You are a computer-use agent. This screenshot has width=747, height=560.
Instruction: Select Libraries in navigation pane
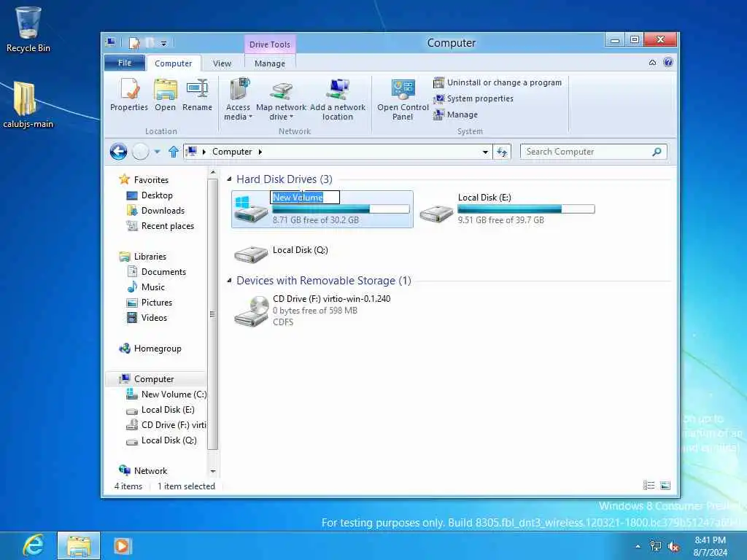pyautogui.click(x=150, y=256)
